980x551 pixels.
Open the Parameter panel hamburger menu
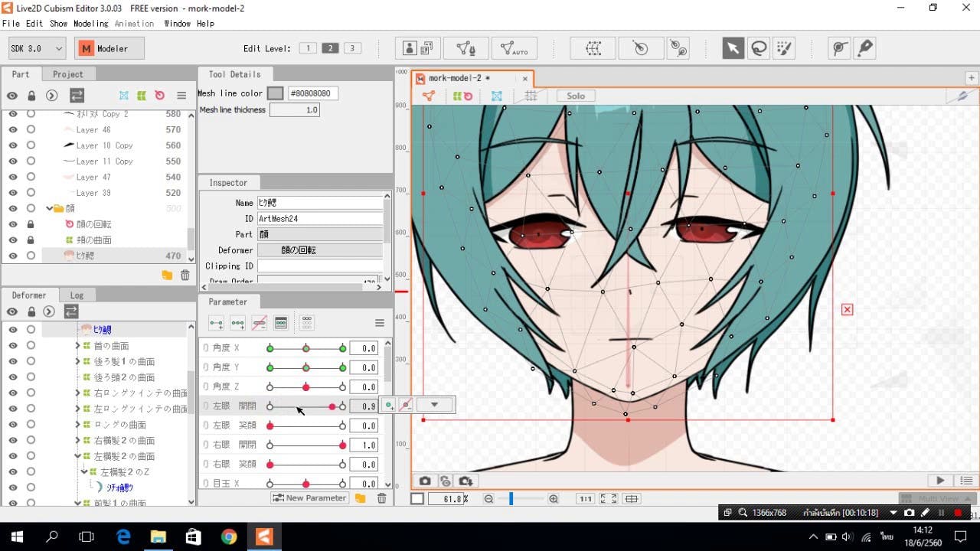(x=379, y=323)
